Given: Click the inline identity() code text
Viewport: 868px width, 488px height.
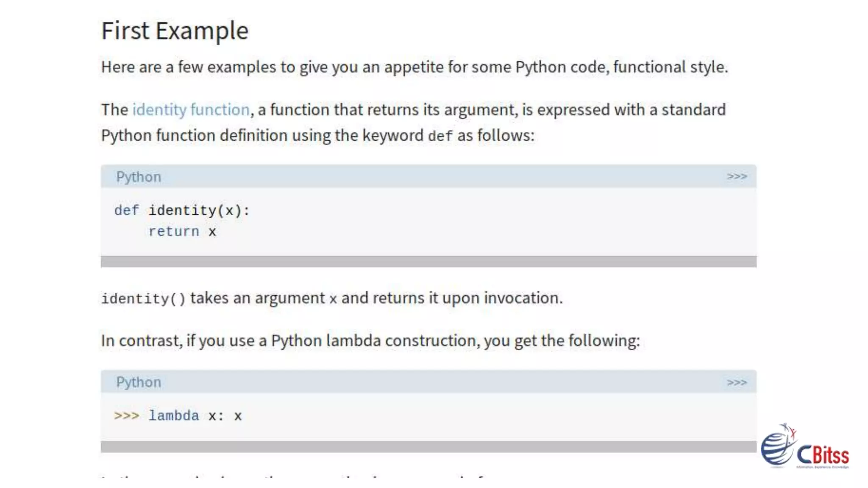Looking at the screenshot, I should click(x=143, y=299).
